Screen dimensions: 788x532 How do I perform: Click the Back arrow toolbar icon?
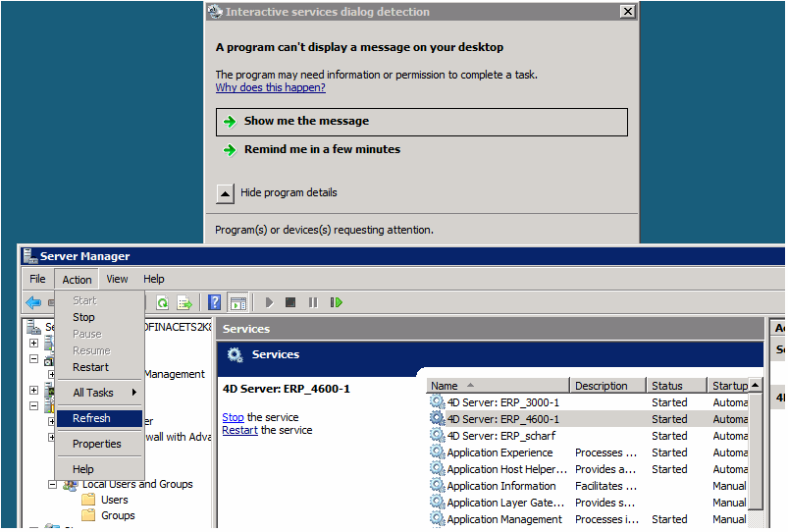(33, 303)
